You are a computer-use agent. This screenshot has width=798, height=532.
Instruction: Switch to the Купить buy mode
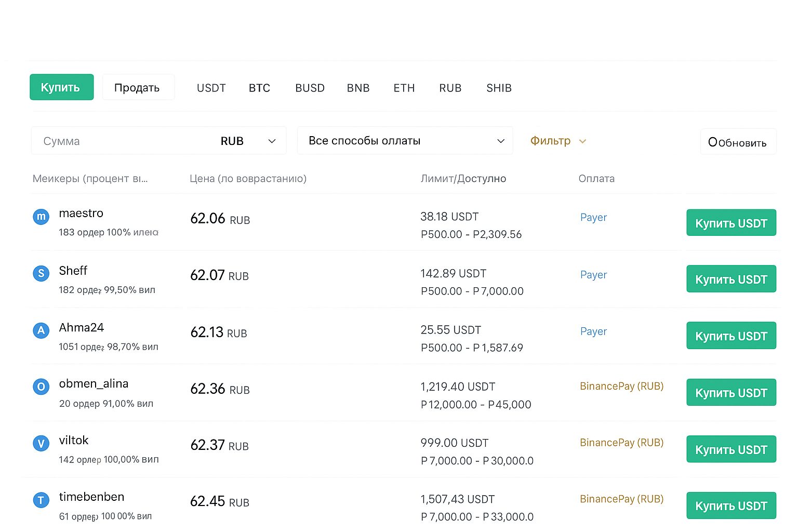(61, 87)
